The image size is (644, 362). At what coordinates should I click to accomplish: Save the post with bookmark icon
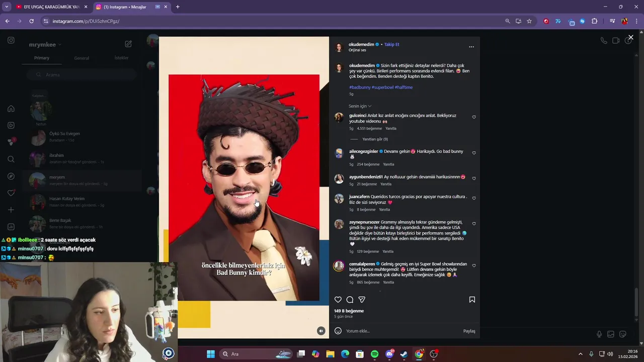pyautogui.click(x=472, y=300)
